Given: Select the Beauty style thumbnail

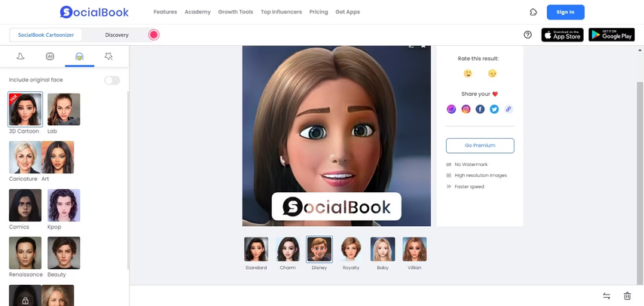Looking at the screenshot, I should tap(64, 253).
